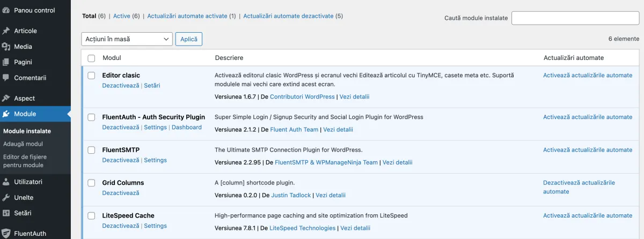
Task: Deactivate the FluentAuth - Auth Security Plugin
Action: tap(120, 128)
